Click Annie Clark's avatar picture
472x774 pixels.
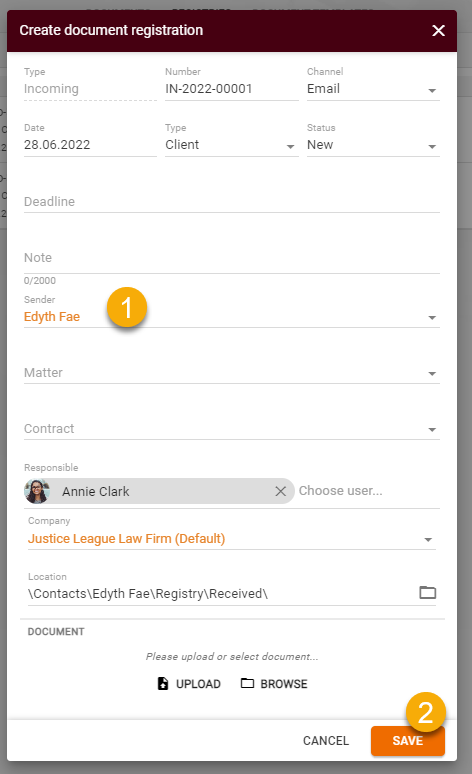point(37,491)
